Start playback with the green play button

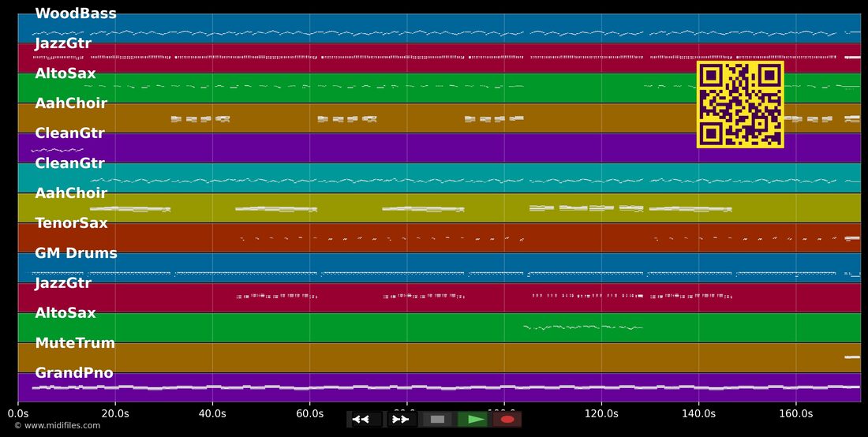(x=472, y=420)
